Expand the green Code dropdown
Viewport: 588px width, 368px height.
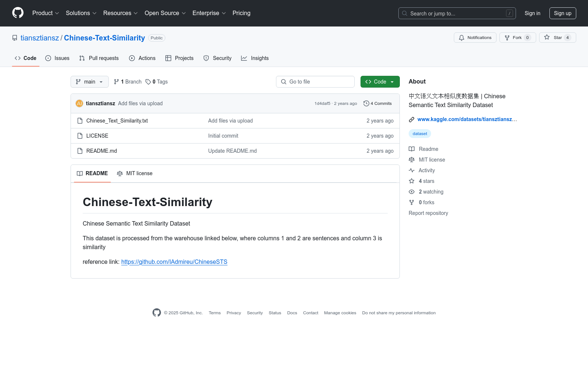click(380, 82)
